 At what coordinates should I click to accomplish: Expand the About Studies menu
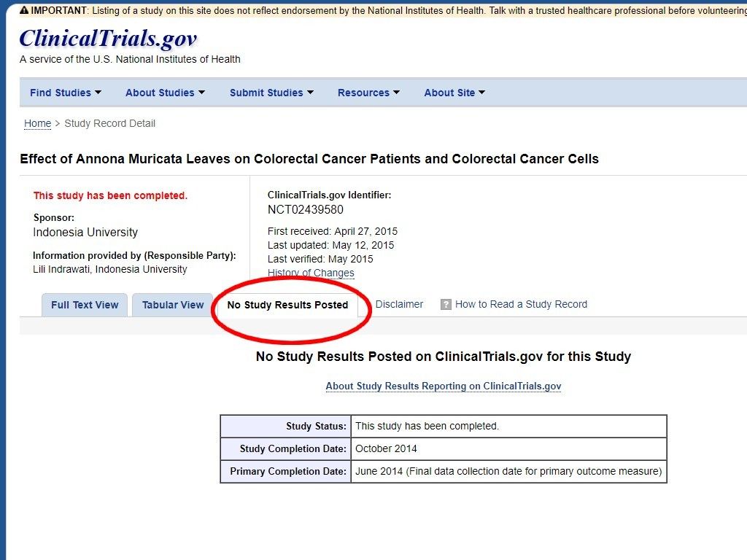click(x=165, y=93)
